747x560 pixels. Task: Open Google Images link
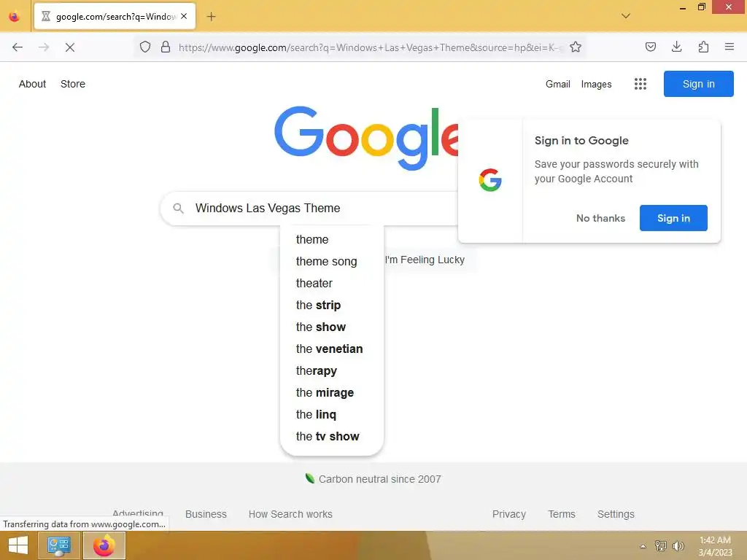coord(597,84)
